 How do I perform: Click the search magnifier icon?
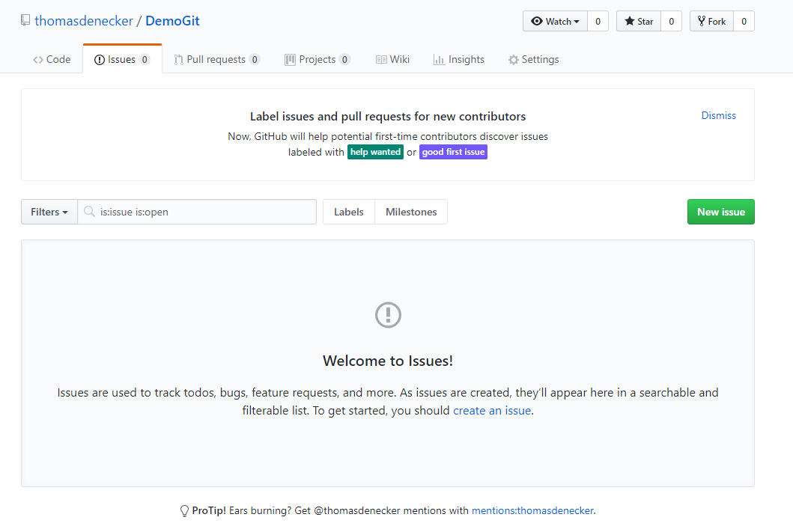pyautogui.click(x=90, y=212)
